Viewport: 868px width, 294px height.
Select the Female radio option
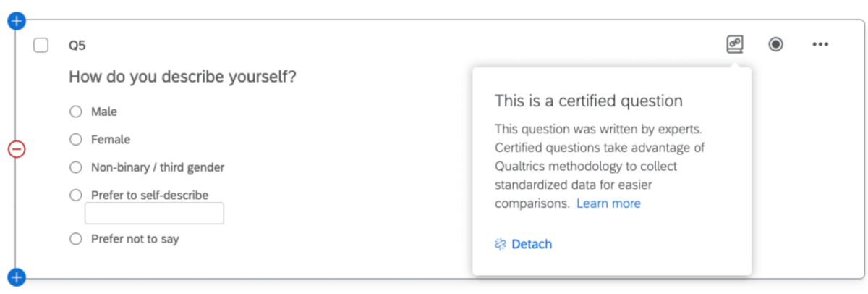(76, 140)
